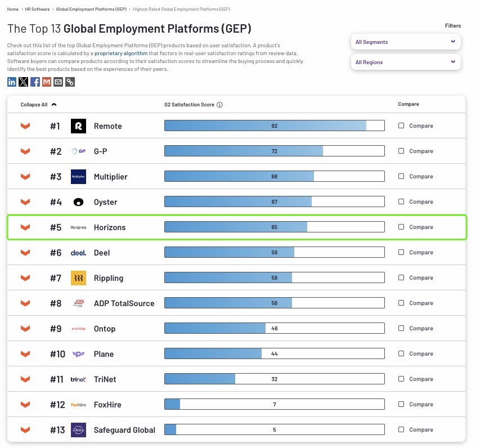
Task: Check Compare for Oyster
Action: tap(401, 201)
